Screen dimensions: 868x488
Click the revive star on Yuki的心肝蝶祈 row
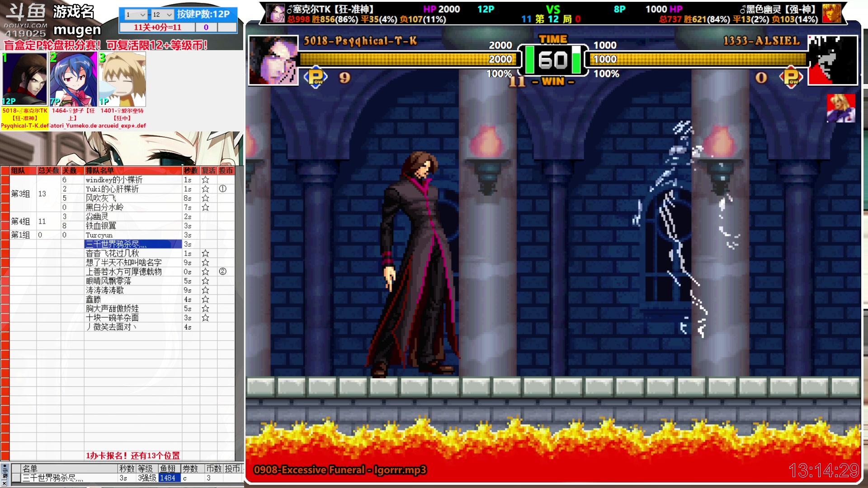[205, 189]
